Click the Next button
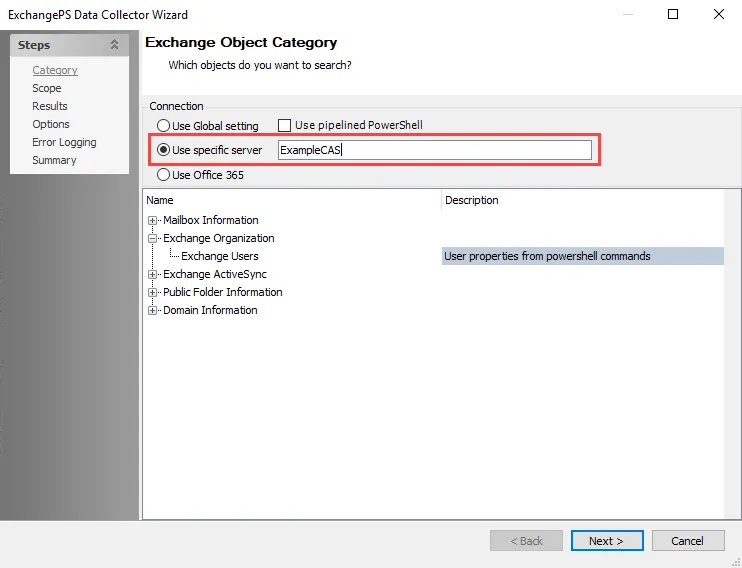Image resolution: width=742 pixels, height=568 pixels. [x=607, y=541]
